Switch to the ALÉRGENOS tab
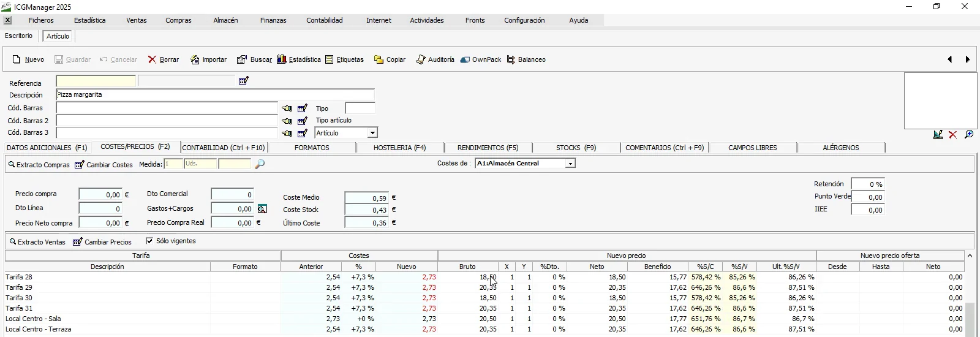This screenshot has width=980, height=337. [841, 148]
